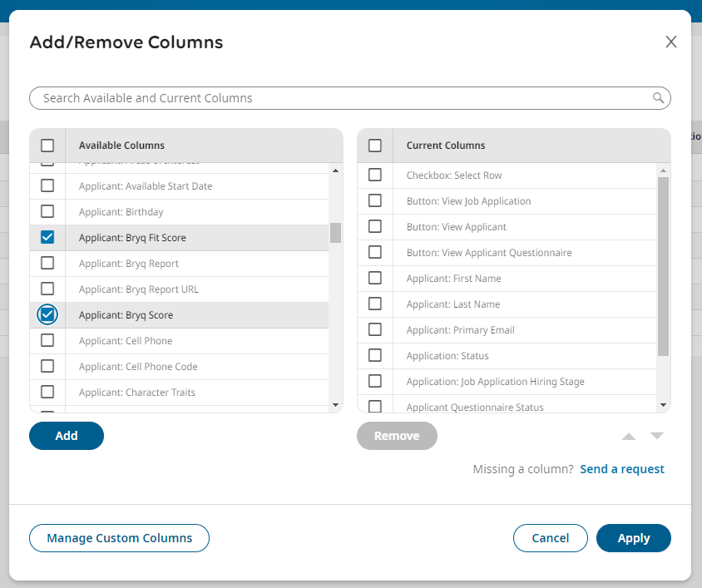This screenshot has height=588, width=702.
Task: Uncheck Applicant: Bryq Fit Score
Action: coord(47,238)
